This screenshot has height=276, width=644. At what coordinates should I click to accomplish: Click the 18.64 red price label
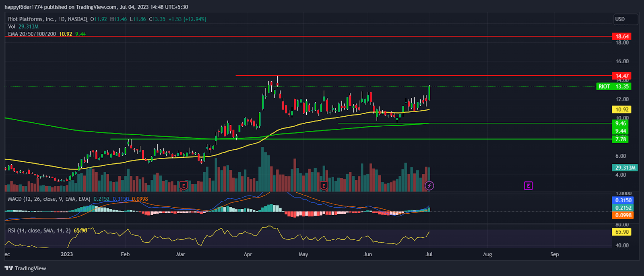point(622,36)
